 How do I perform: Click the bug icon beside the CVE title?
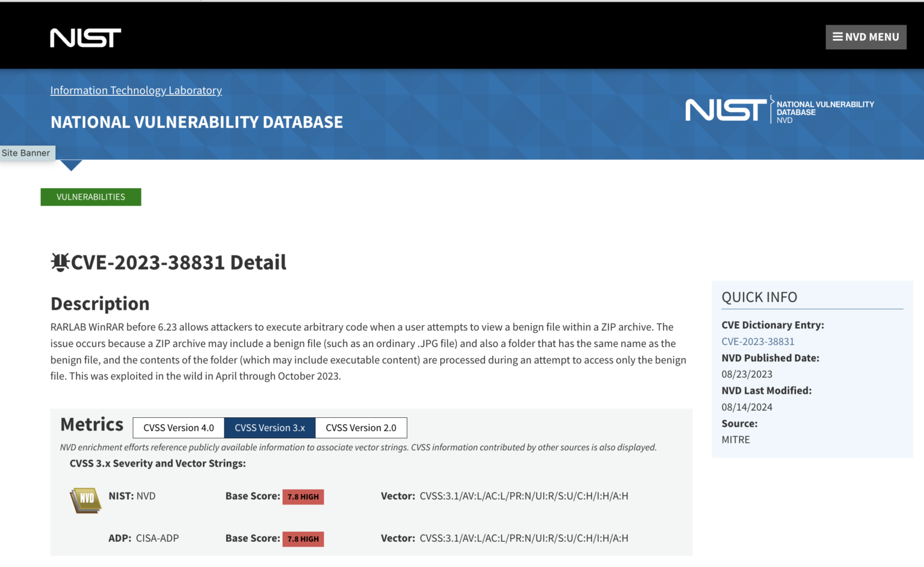point(60,263)
